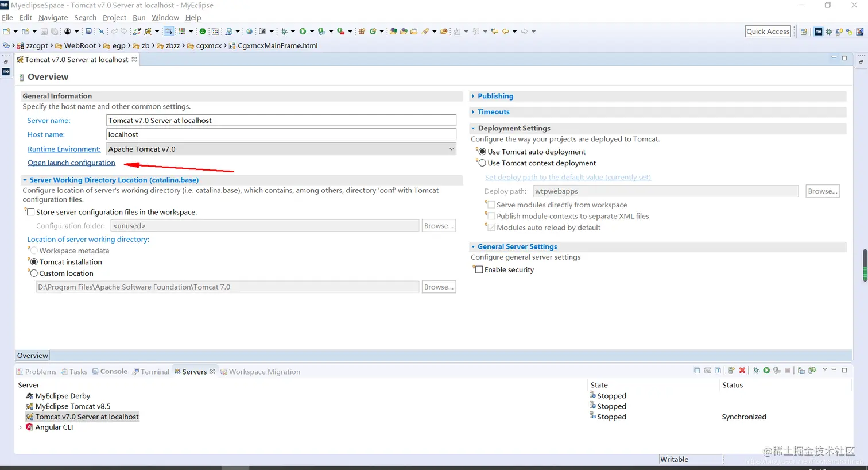Select Workspace metadata radio button
This screenshot has width=868, height=470.
click(34, 251)
